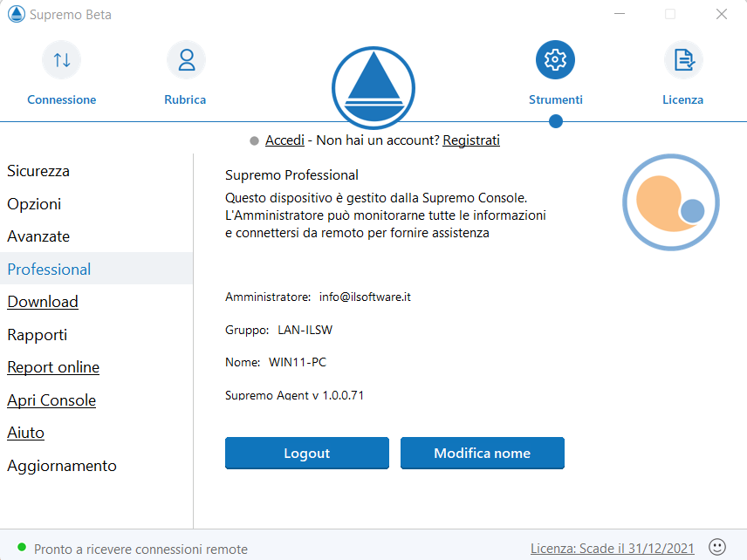Open the Avanzate settings section

38,236
